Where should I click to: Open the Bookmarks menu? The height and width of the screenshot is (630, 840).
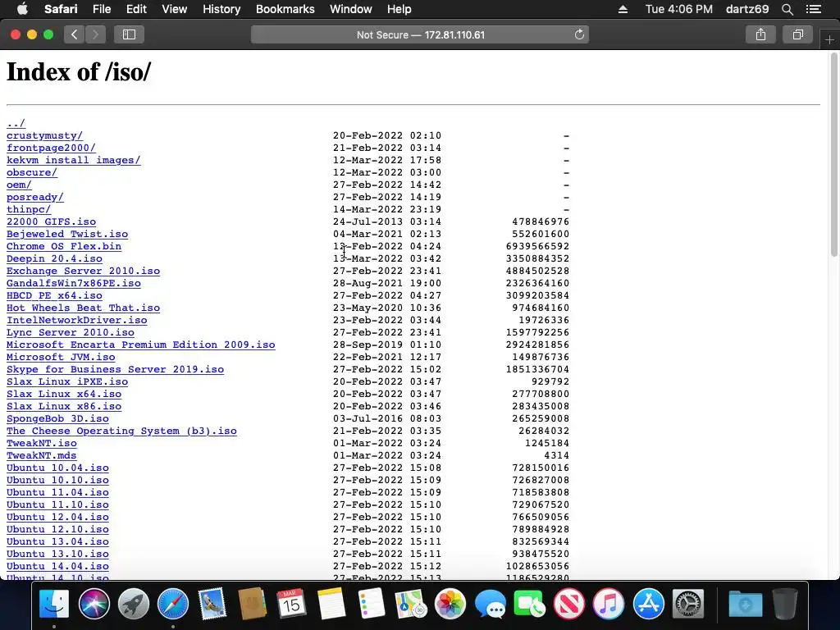coord(285,9)
